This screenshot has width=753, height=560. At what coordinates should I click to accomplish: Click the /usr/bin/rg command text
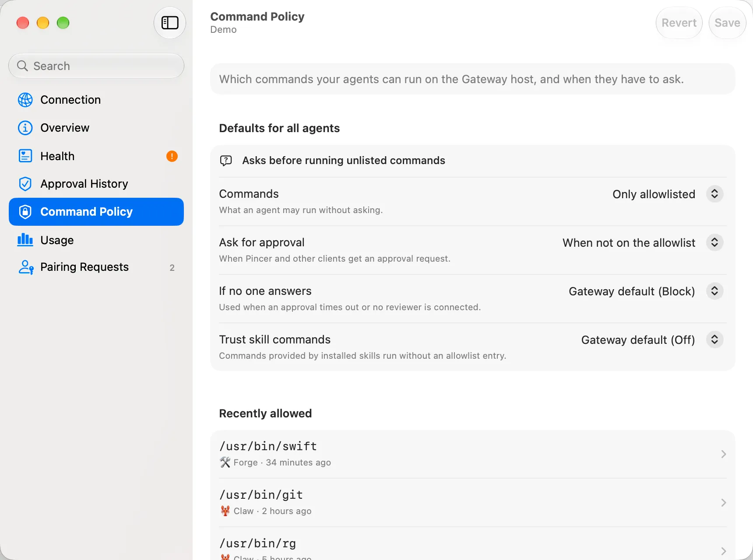257,543
